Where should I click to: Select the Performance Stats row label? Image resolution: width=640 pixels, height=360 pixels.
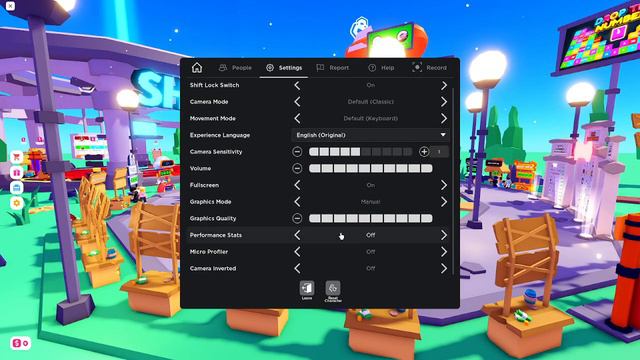[x=216, y=235]
